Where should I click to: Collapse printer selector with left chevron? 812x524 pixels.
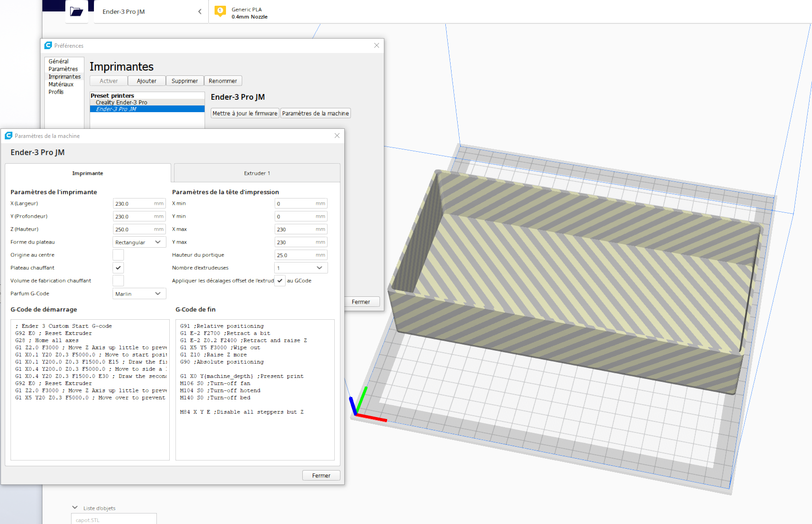[200, 11]
